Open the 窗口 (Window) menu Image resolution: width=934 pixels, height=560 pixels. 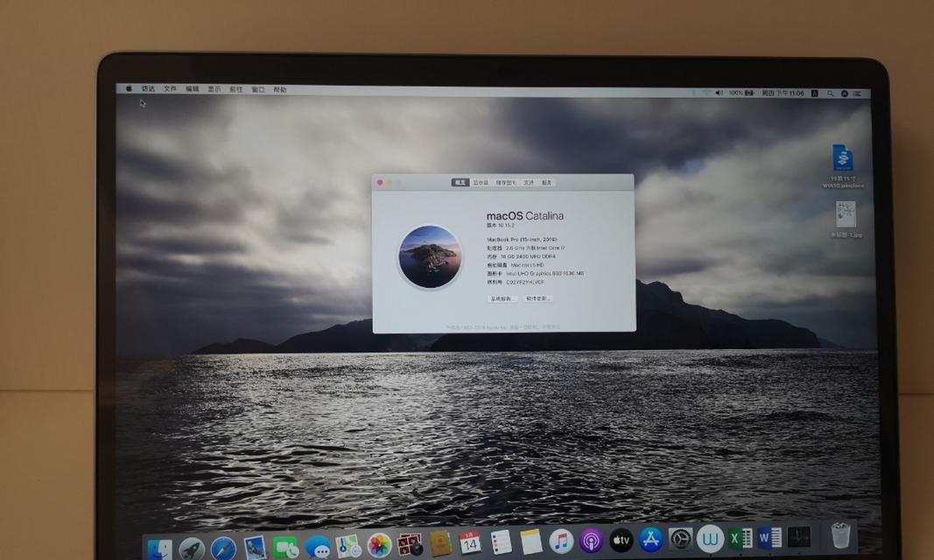click(258, 89)
